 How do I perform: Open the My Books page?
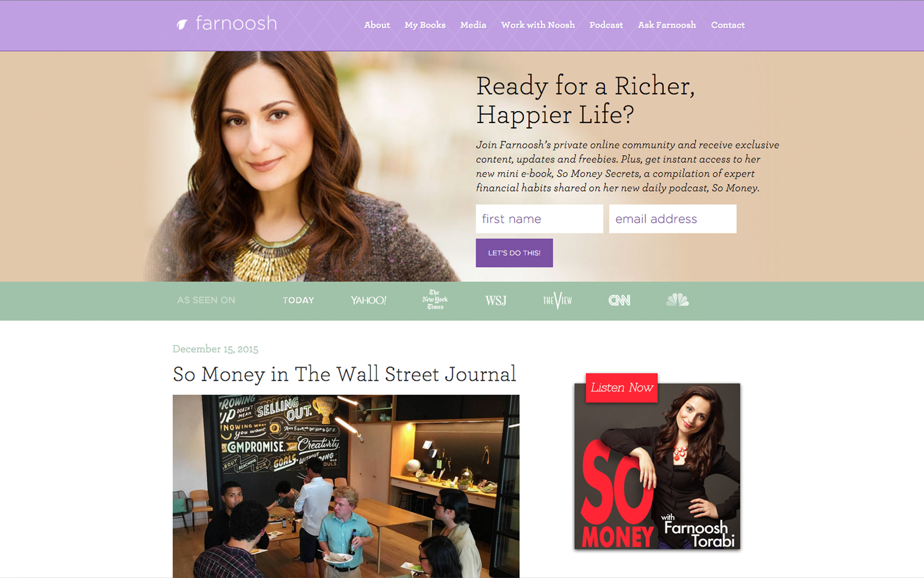pyautogui.click(x=425, y=25)
